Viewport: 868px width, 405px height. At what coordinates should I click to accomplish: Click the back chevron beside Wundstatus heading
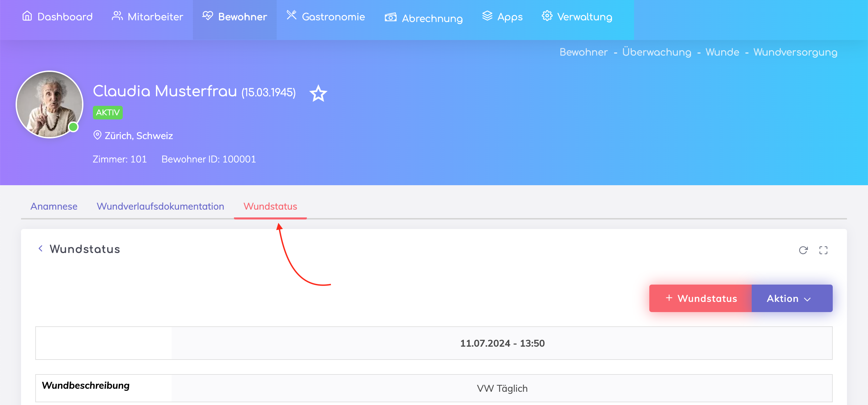tap(41, 249)
